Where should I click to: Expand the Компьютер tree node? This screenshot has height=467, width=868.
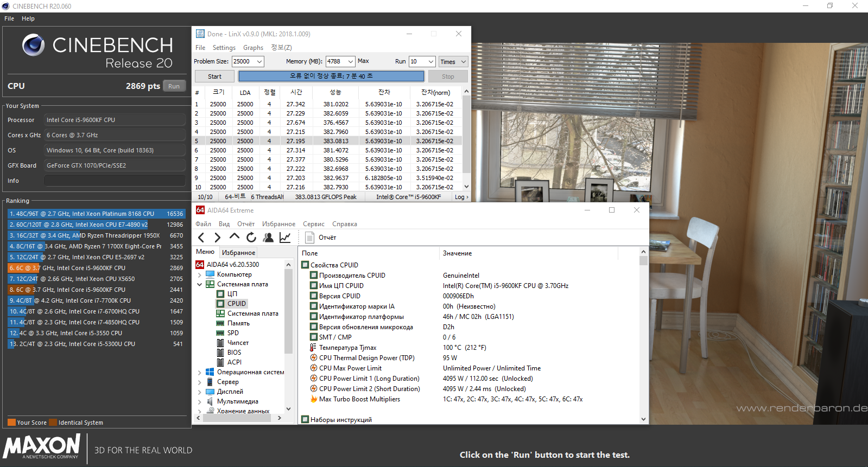(199, 275)
